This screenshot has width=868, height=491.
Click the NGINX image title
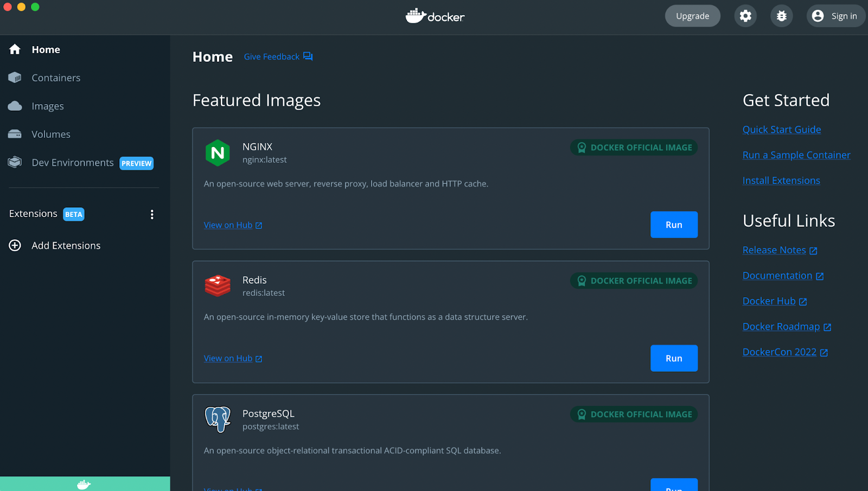(257, 146)
